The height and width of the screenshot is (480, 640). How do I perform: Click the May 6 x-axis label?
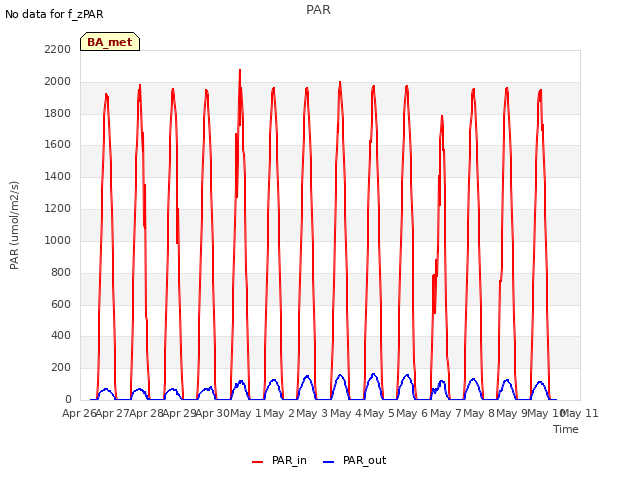(x=413, y=413)
